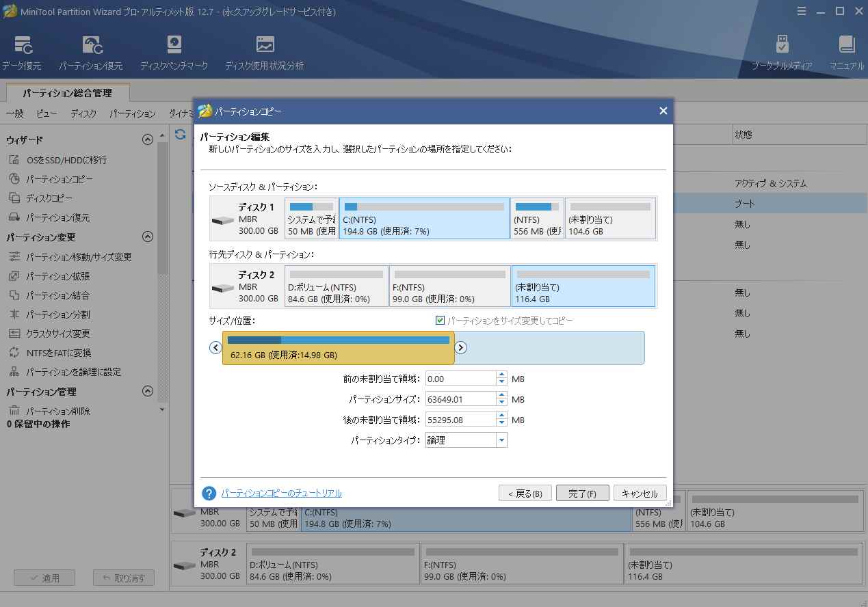The image size is (868, 607).
Task: Open the パーティションタイプ dropdown
Action: [x=501, y=441]
